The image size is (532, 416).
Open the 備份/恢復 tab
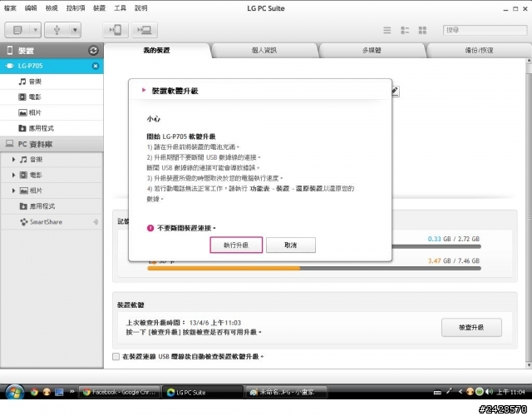479,51
